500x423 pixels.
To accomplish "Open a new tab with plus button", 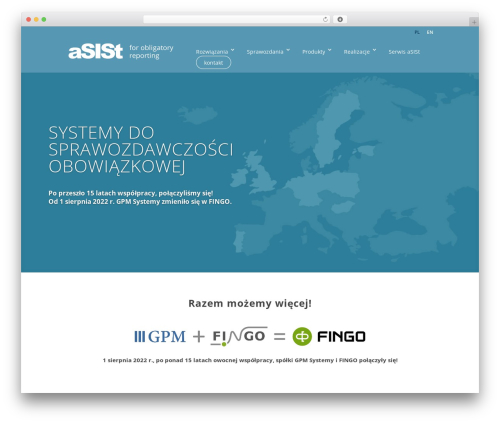I will click(x=474, y=22).
